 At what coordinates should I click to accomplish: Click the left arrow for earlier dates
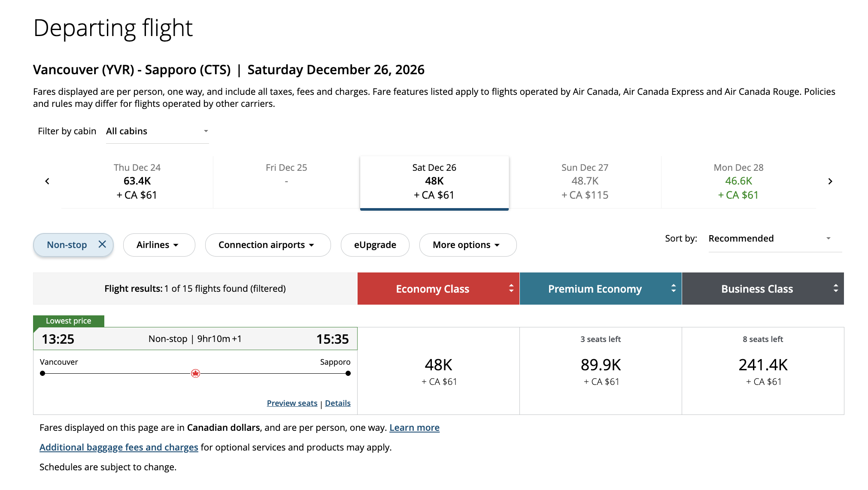click(47, 181)
